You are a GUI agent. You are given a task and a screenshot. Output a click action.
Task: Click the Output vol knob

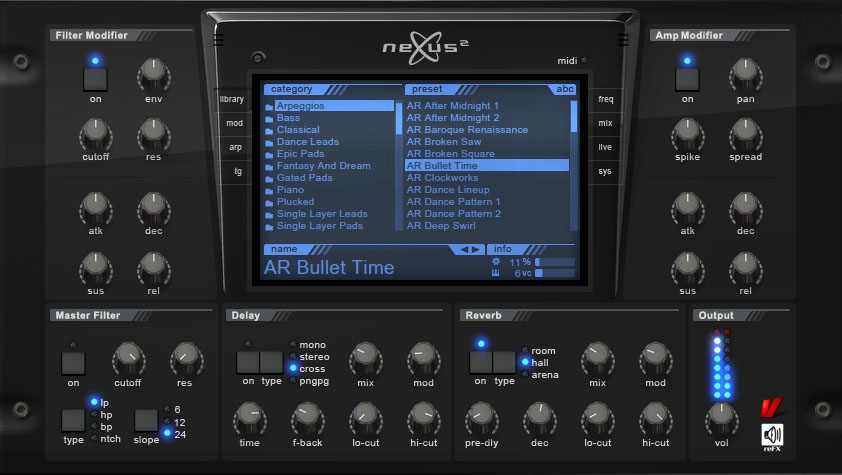tap(721, 419)
